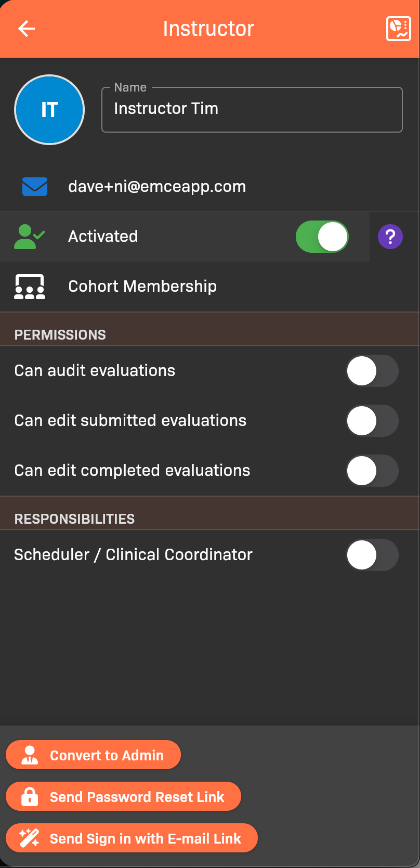
Task: Click the back arrow icon
Action: pyautogui.click(x=27, y=29)
